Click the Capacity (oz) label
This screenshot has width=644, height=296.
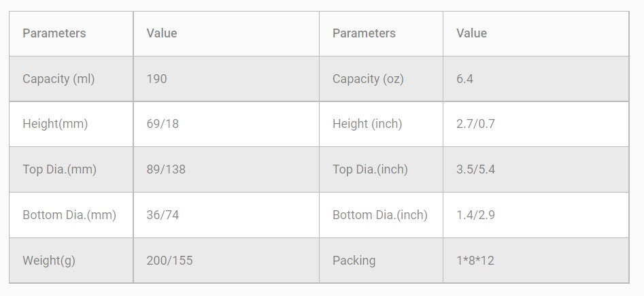(x=368, y=79)
